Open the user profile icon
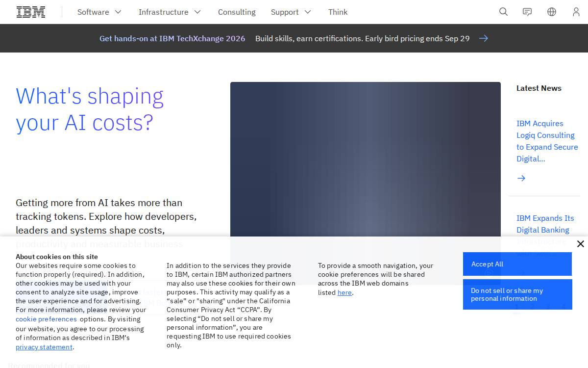 pos(576,12)
